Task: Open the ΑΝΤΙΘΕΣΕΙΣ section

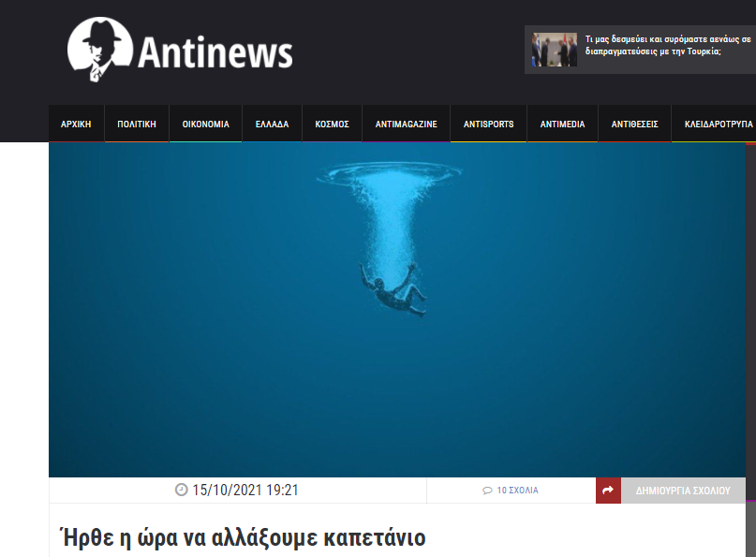Action: point(634,124)
